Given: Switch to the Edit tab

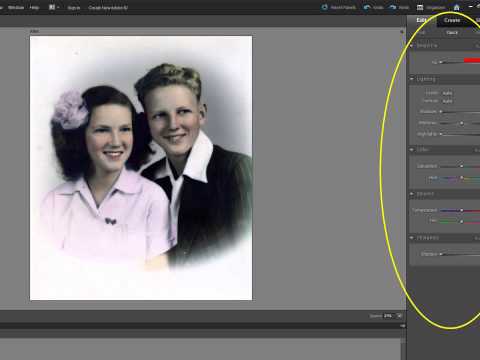Looking at the screenshot, I should coord(422,20).
